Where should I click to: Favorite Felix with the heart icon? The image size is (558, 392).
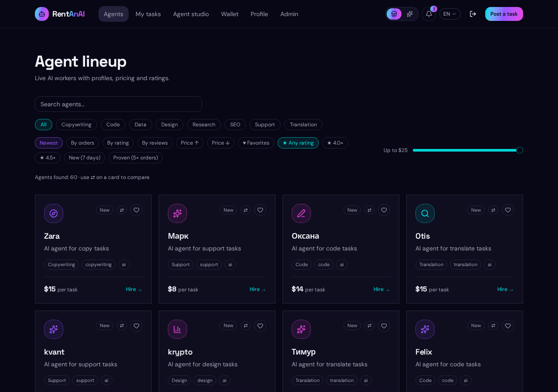[508, 326]
